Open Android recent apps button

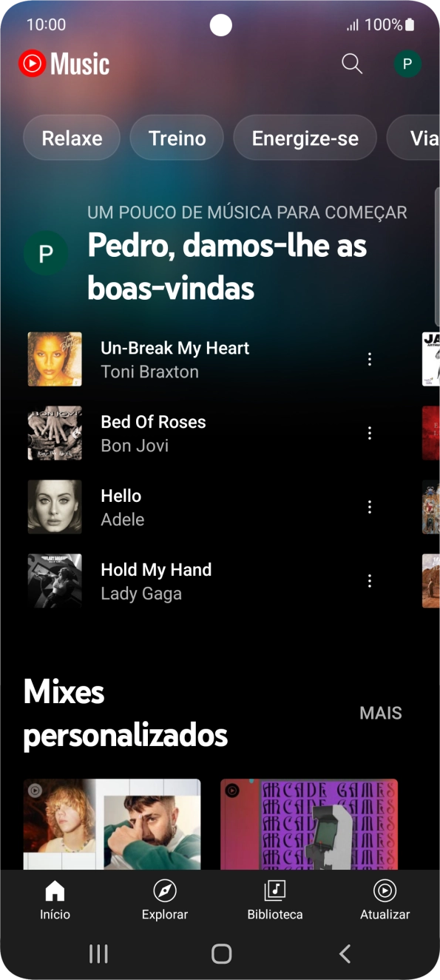[x=98, y=953]
